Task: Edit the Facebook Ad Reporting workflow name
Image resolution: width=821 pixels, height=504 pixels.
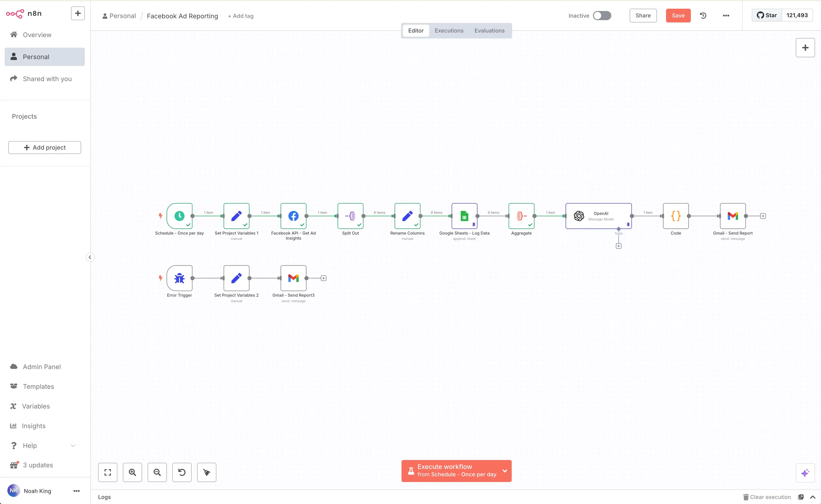Action: pyautogui.click(x=182, y=16)
